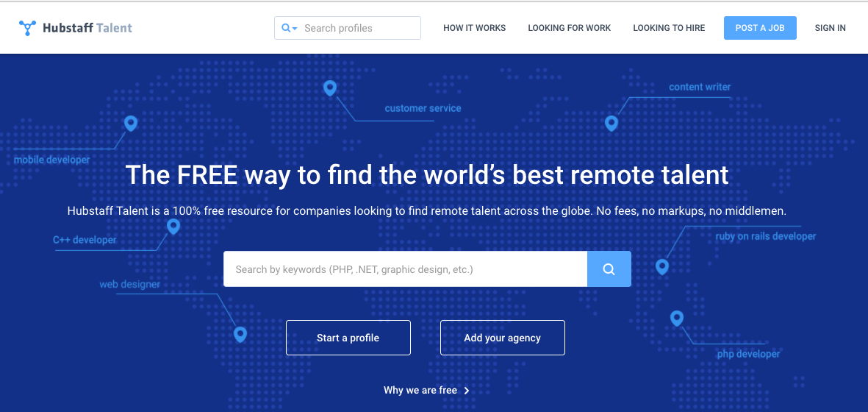Open the Looking To Hire menu item
Image resolution: width=868 pixels, height=412 pixels.
[669, 28]
